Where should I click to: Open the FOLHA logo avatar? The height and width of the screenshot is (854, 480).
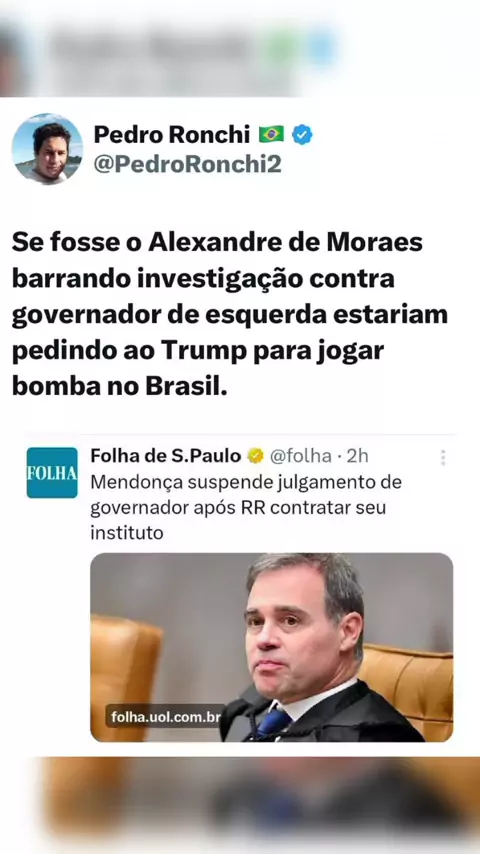click(x=52, y=473)
